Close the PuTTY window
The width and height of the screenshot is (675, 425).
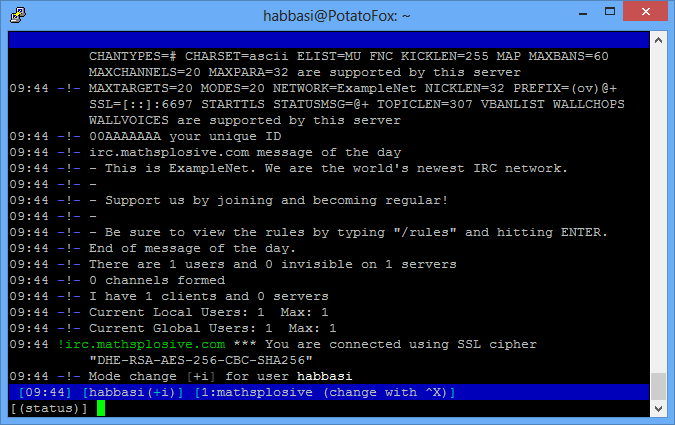[645, 11]
